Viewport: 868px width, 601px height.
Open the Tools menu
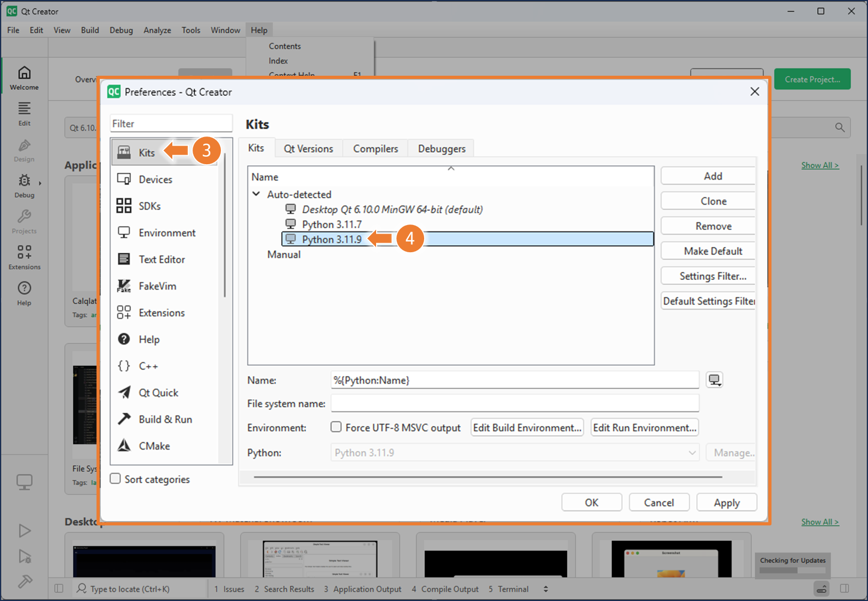coord(191,30)
